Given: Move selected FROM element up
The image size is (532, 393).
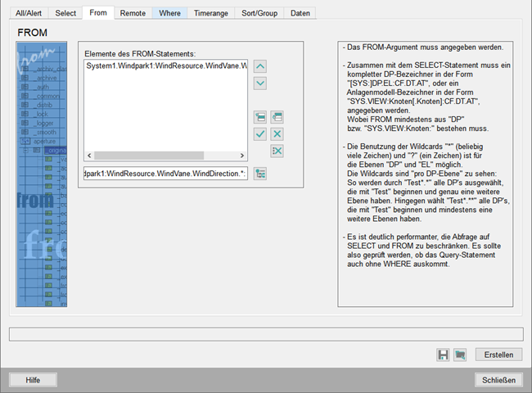Looking at the screenshot, I should click(260, 66).
